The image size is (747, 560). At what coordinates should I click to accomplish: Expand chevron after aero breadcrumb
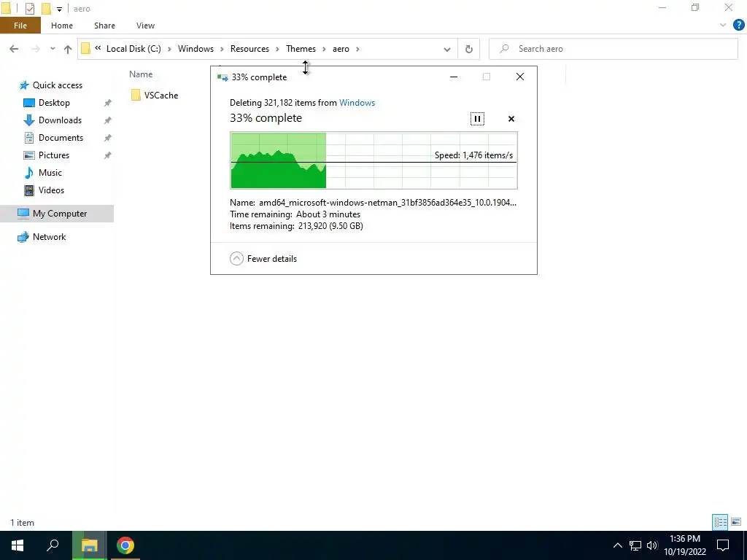pyautogui.click(x=357, y=49)
